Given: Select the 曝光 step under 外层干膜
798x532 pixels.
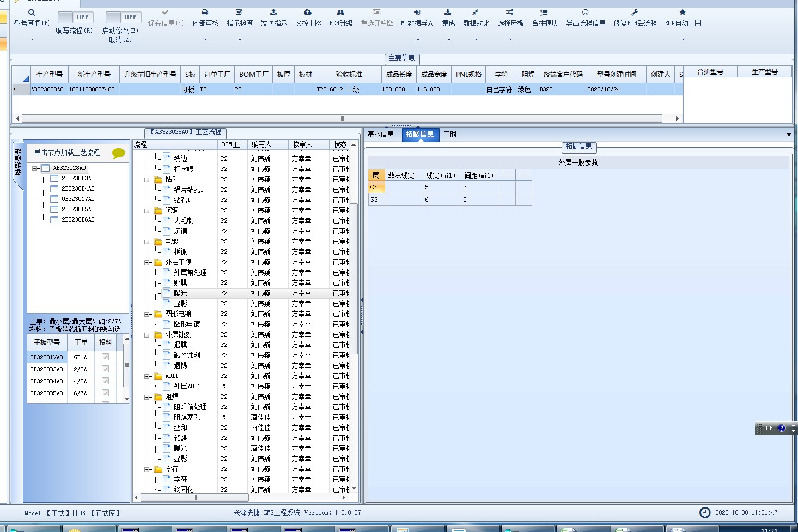Looking at the screenshot, I should (180, 293).
